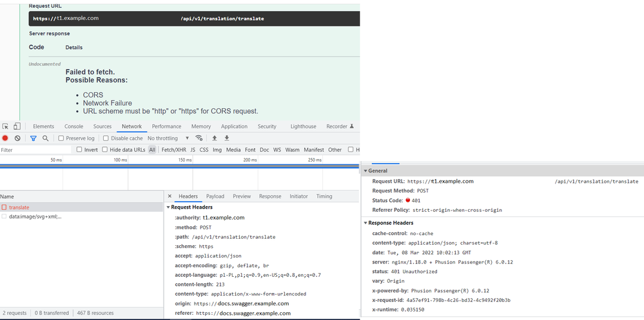The height and width of the screenshot is (320, 644).
Task: Select the failed translate request
Action: [19, 207]
